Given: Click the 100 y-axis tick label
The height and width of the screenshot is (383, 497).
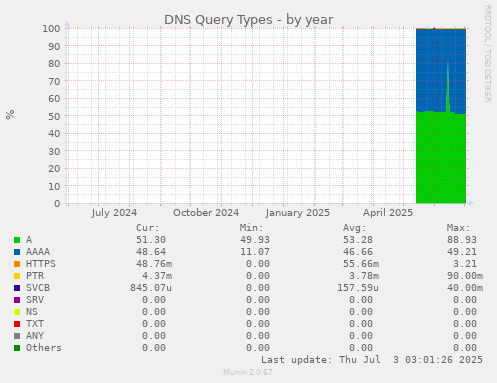Looking at the screenshot, I should point(51,29).
